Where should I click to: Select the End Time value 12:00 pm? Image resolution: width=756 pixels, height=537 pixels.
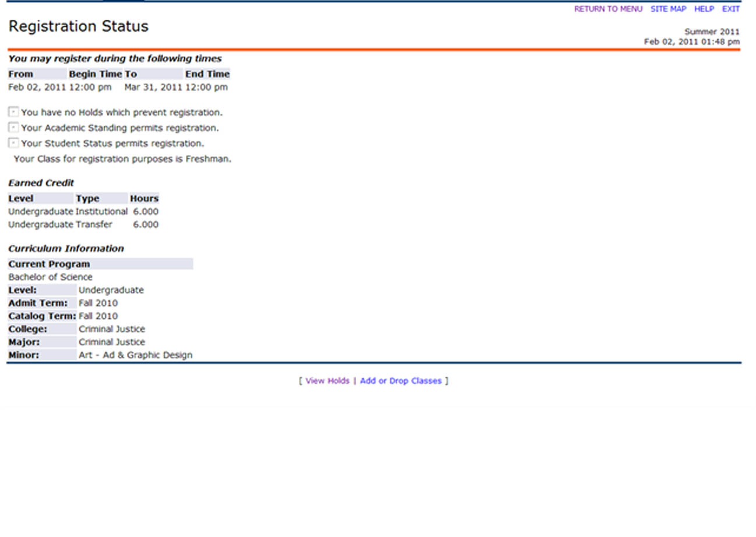coord(206,87)
